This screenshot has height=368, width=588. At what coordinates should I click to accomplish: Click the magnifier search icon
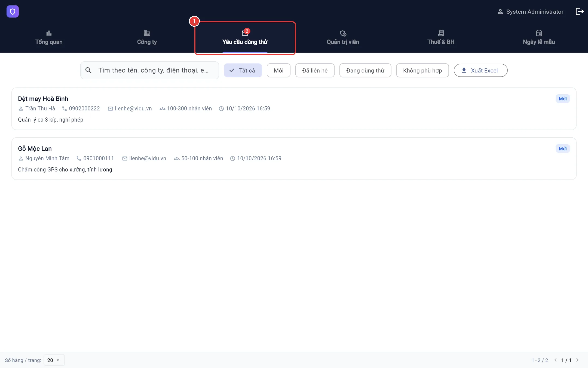(x=88, y=70)
